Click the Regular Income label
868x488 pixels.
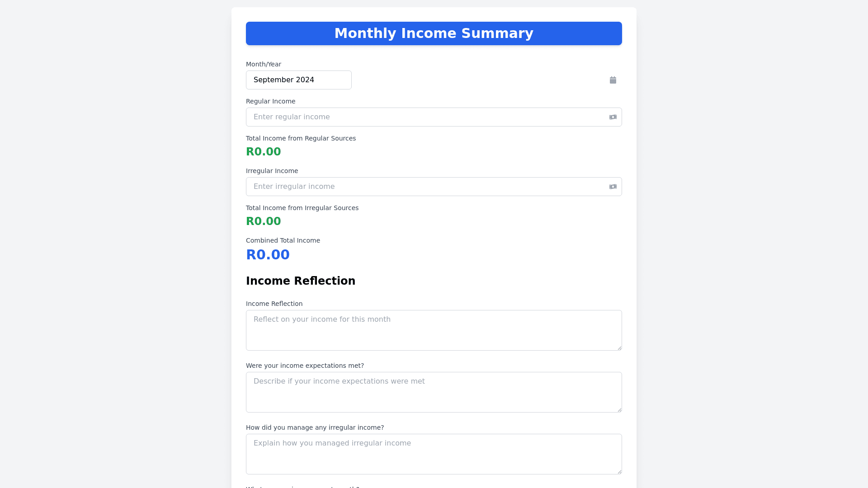click(270, 101)
